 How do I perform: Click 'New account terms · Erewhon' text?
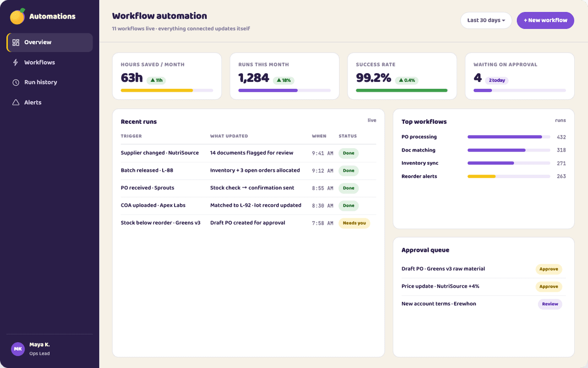[439, 304]
